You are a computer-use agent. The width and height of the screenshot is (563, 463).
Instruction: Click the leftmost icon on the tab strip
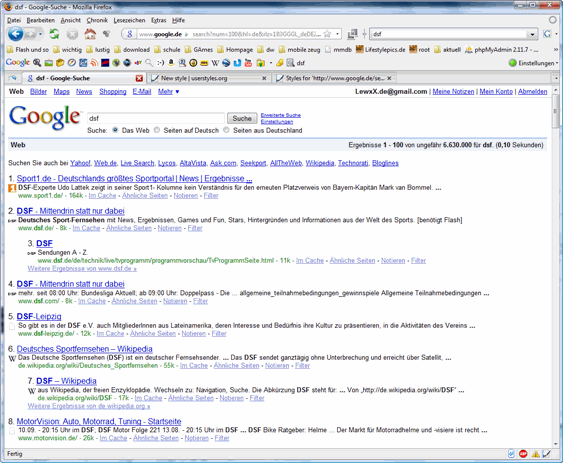[x=13, y=78]
